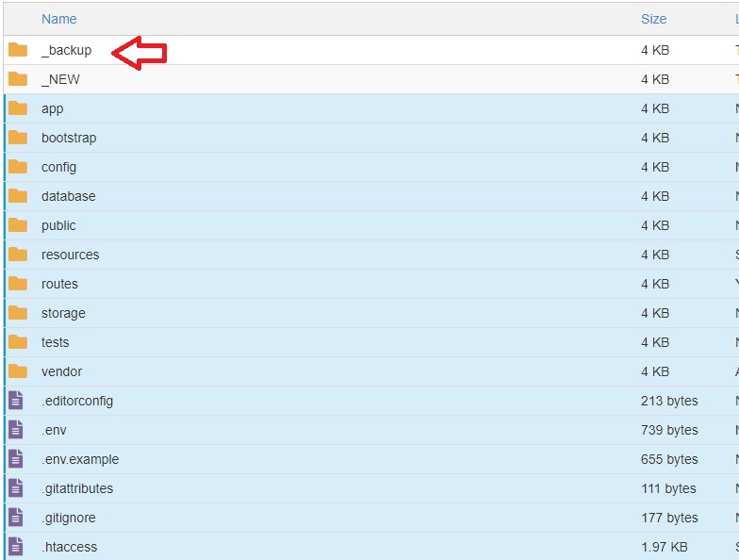Click the .env file icon
This screenshot has height=560, width=739.
pyautogui.click(x=16, y=430)
